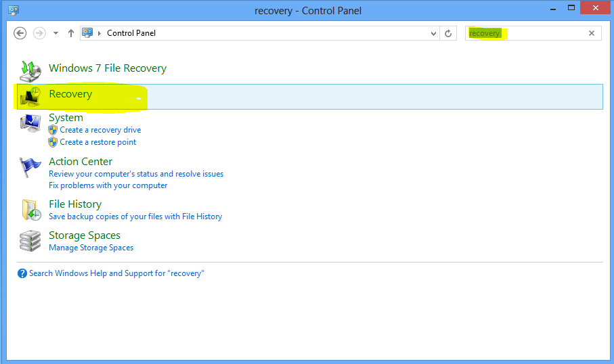
Task: Click the title bar Control Panel icon
Action: tap(14, 9)
